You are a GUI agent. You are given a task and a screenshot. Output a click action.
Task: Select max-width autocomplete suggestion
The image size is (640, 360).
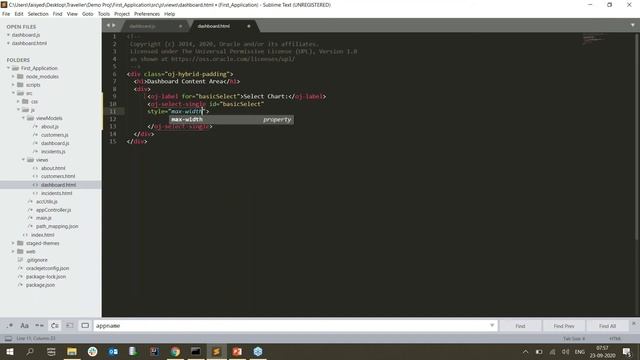(231, 120)
